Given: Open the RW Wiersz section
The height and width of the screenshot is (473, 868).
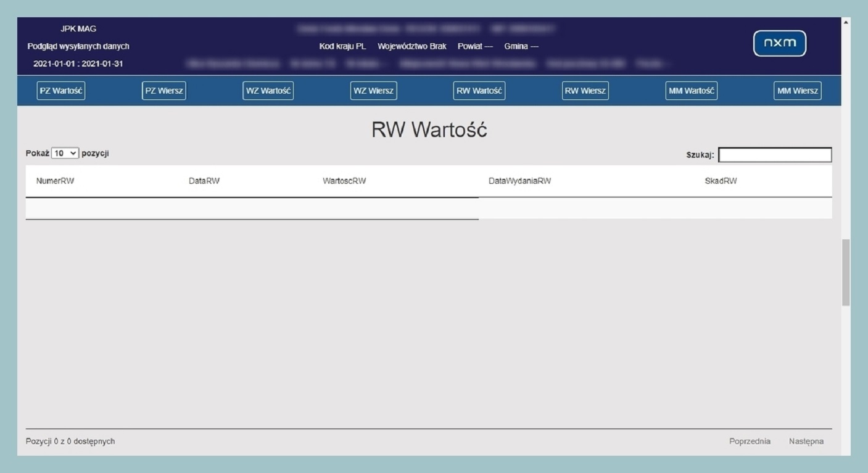Looking at the screenshot, I should (x=585, y=91).
